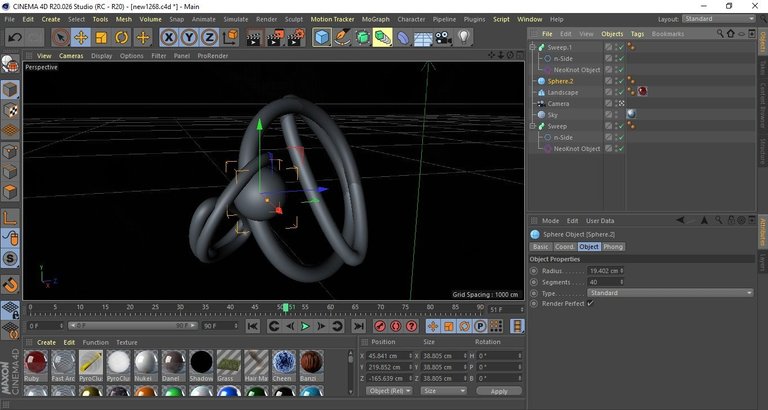Click Make Editable icon in left toolbar

pyautogui.click(x=10, y=64)
